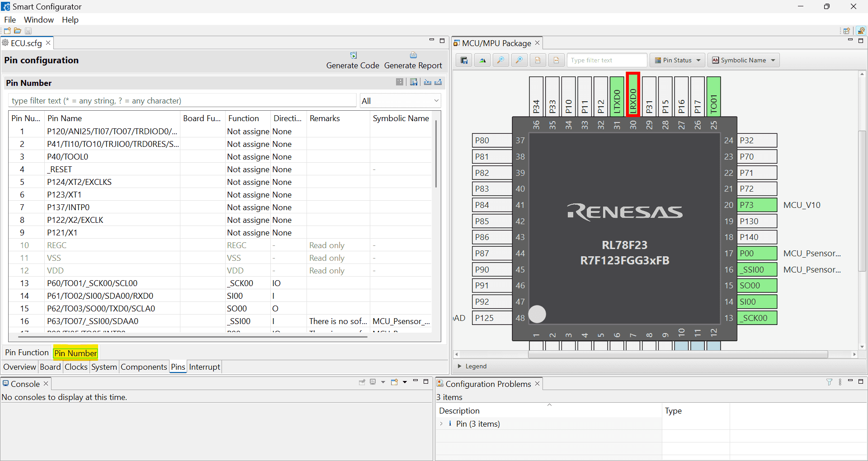Viewport: 868px width, 461px height.
Task: Expand the Legend section
Action: [x=460, y=366]
